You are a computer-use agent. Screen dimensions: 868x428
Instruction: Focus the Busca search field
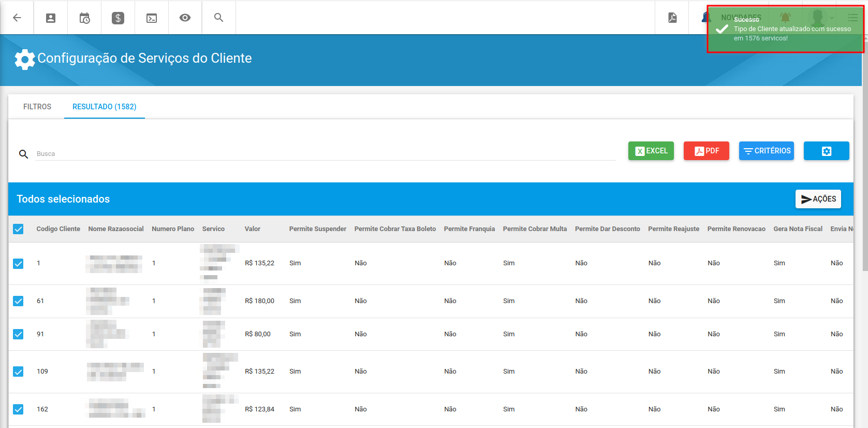326,154
